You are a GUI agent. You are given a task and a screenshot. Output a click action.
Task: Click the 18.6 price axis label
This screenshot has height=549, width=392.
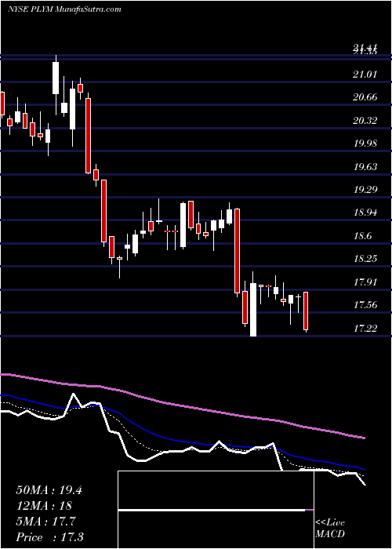362,235
